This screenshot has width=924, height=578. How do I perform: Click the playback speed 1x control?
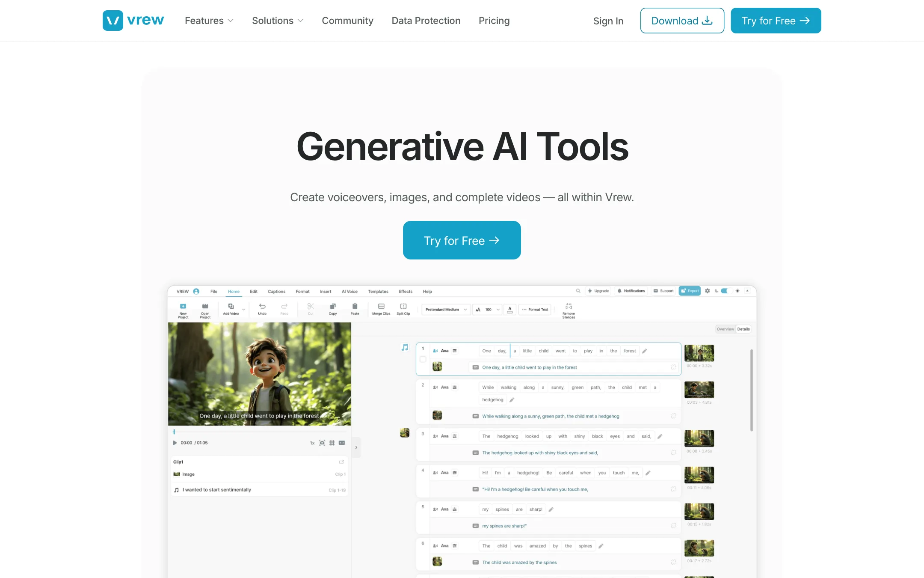point(312,443)
